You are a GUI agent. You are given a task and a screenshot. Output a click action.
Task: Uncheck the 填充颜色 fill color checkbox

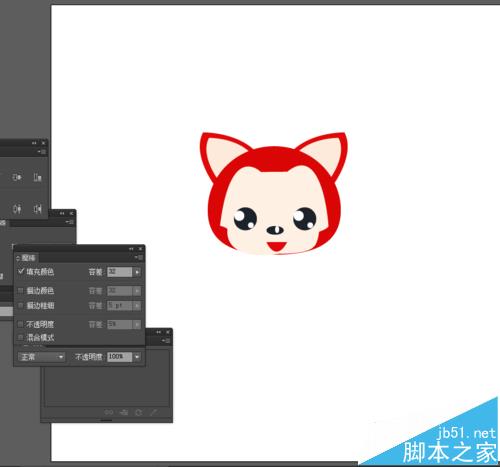pyautogui.click(x=21, y=272)
